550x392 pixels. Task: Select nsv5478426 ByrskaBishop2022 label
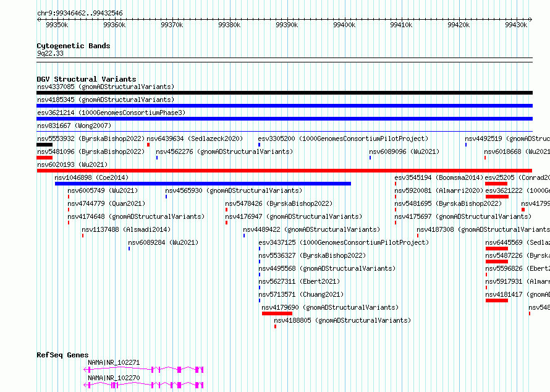[x=279, y=203]
